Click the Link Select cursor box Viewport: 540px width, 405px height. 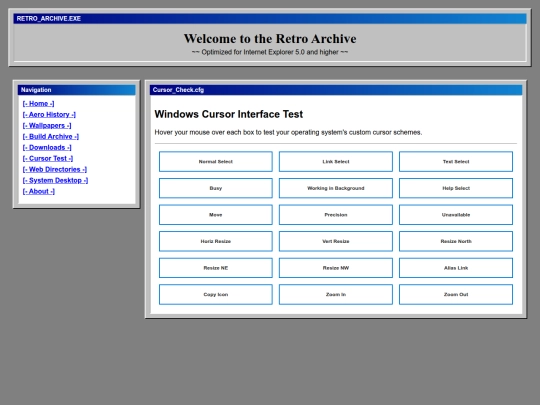(336, 162)
